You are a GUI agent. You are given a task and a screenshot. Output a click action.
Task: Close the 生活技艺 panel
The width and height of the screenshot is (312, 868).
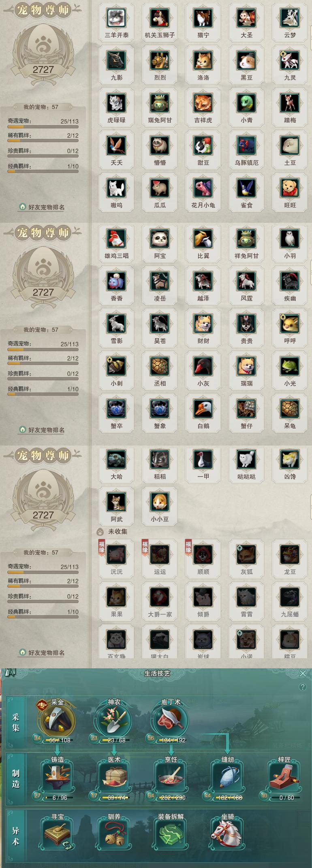point(303,673)
